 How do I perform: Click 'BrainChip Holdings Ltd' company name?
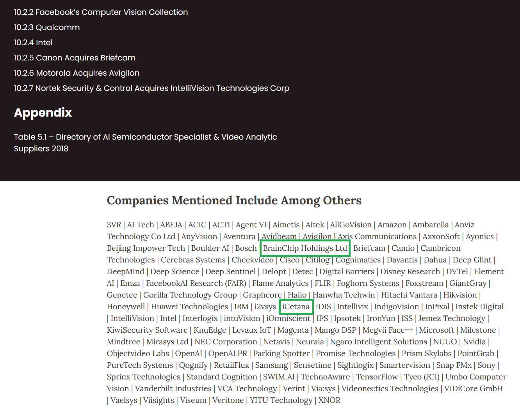click(x=305, y=248)
